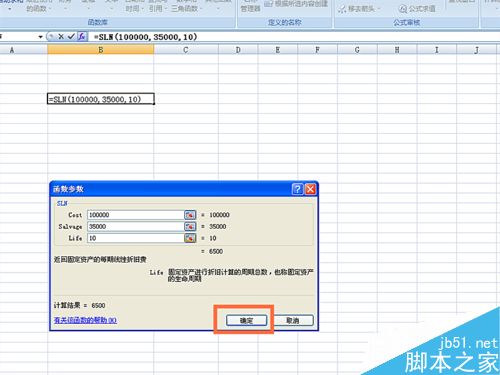Open the 有关该函数的帮助 help link

pos(85,320)
